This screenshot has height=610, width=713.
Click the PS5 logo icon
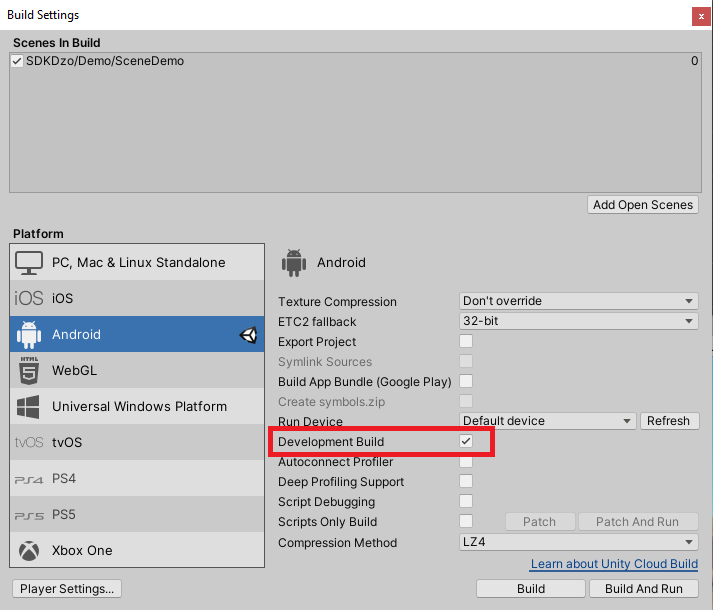(x=29, y=515)
